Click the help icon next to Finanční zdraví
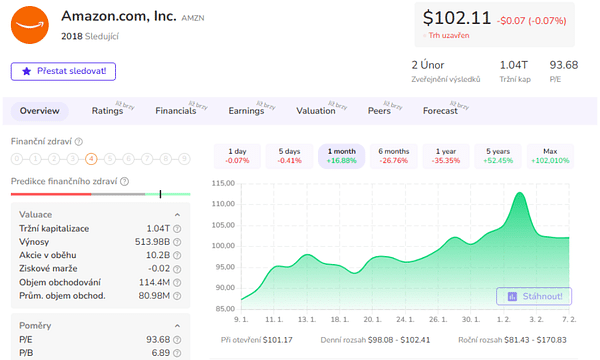Image resolution: width=600 pixels, height=360 pixels. point(78,142)
